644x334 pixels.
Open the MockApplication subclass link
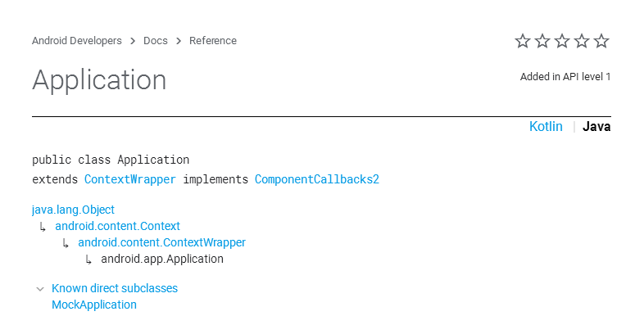[x=94, y=305]
